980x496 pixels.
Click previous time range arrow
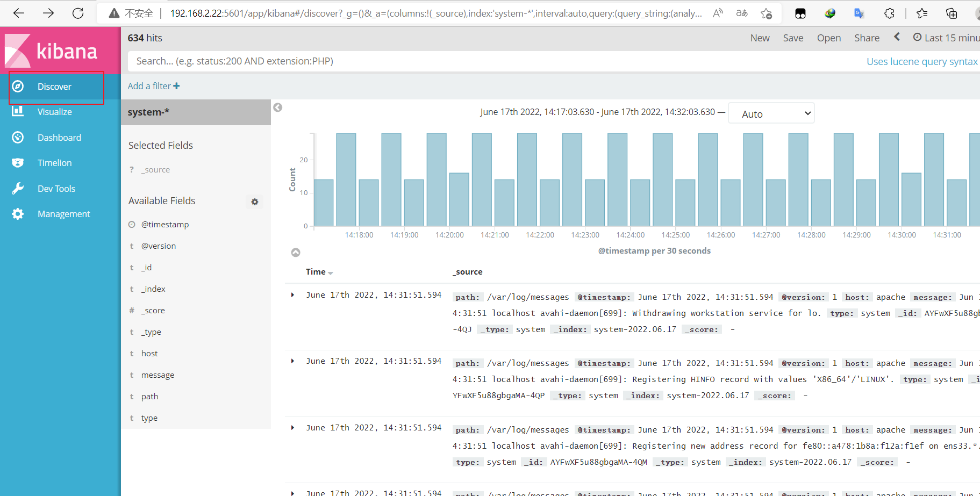point(897,37)
